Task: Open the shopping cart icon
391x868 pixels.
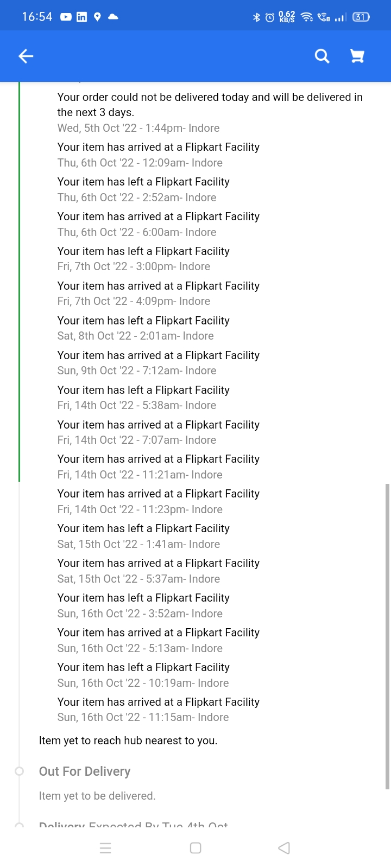Action: tap(357, 56)
